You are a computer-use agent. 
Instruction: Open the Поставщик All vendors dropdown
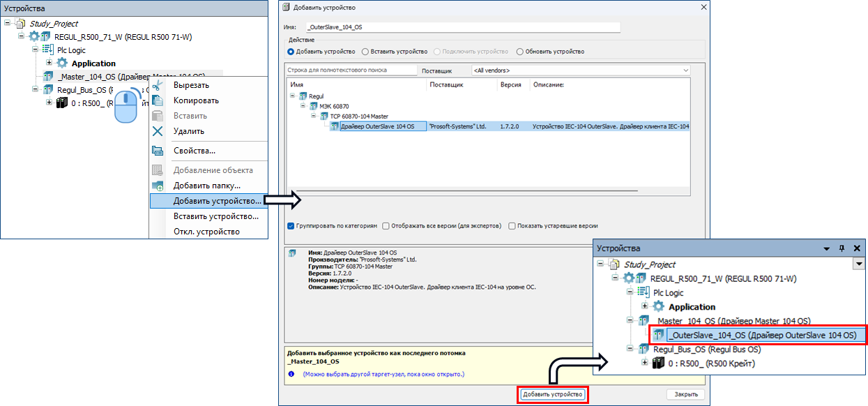pos(580,70)
